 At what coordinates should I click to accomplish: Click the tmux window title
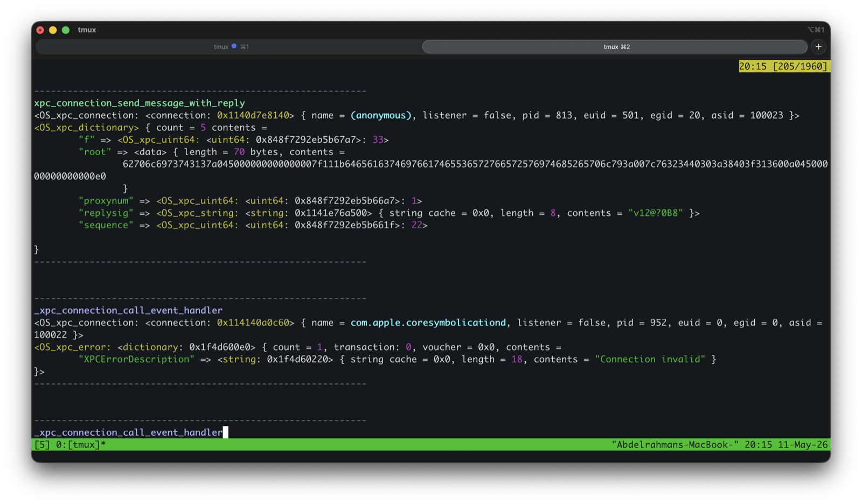click(87, 30)
